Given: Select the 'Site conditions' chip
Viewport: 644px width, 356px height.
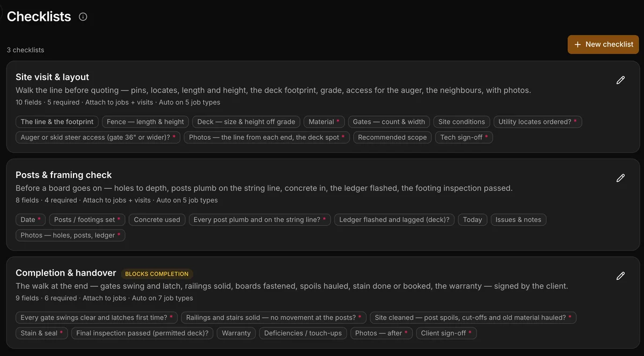Looking at the screenshot, I should click(x=462, y=122).
